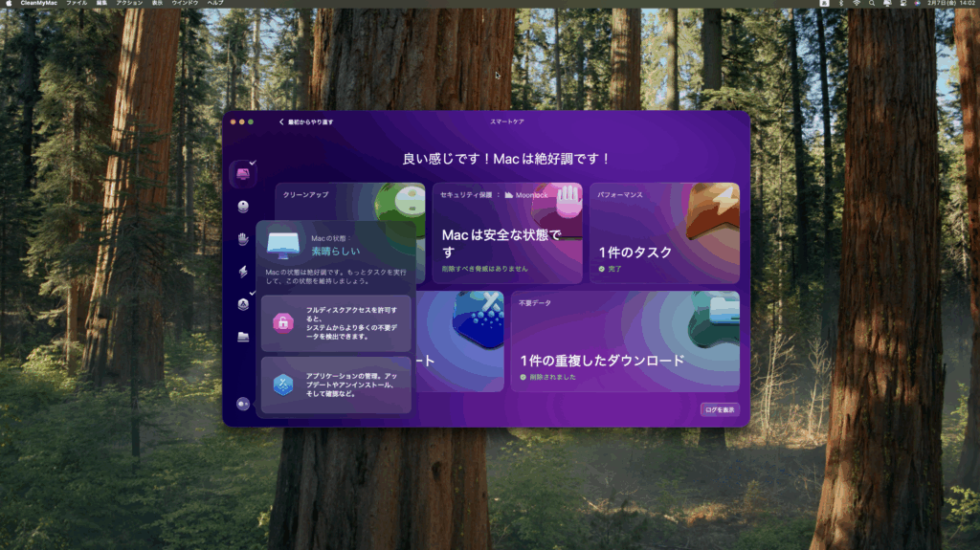This screenshot has width=980, height=550.
Task: Click the Siri icon in menu bar
Action: coord(917,3)
